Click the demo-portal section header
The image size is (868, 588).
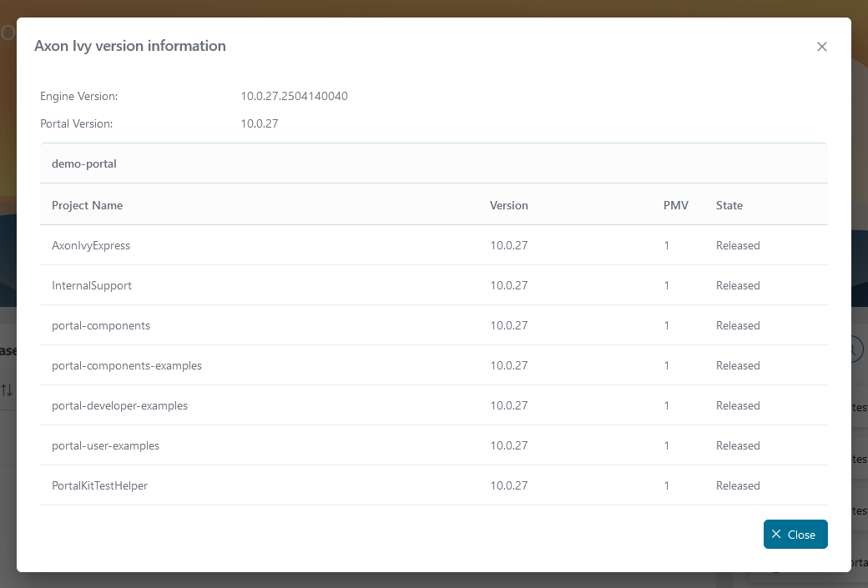pyautogui.click(x=433, y=163)
